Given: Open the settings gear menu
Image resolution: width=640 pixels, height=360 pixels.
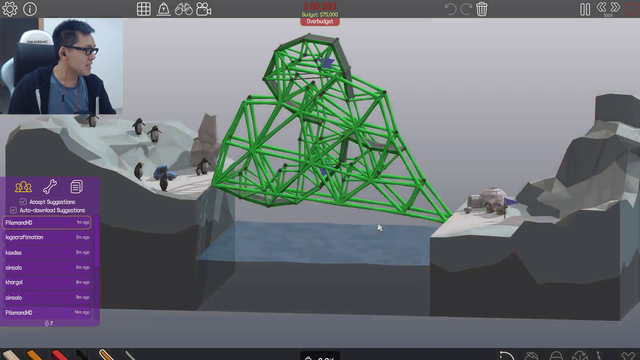Looking at the screenshot, I should 10,9.
